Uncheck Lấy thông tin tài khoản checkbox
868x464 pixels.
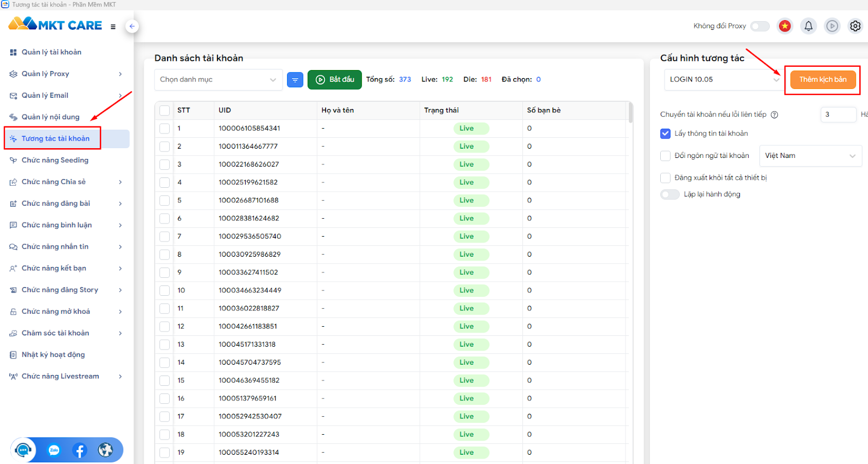[x=666, y=134]
